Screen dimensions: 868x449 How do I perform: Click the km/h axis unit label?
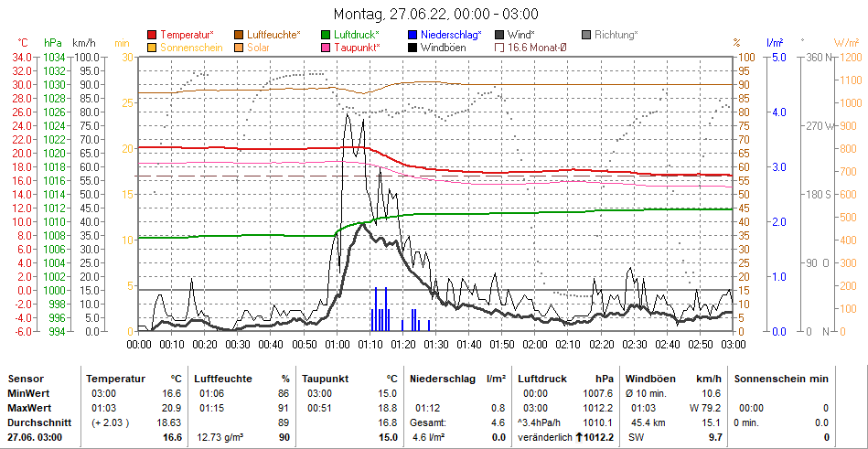pos(84,43)
